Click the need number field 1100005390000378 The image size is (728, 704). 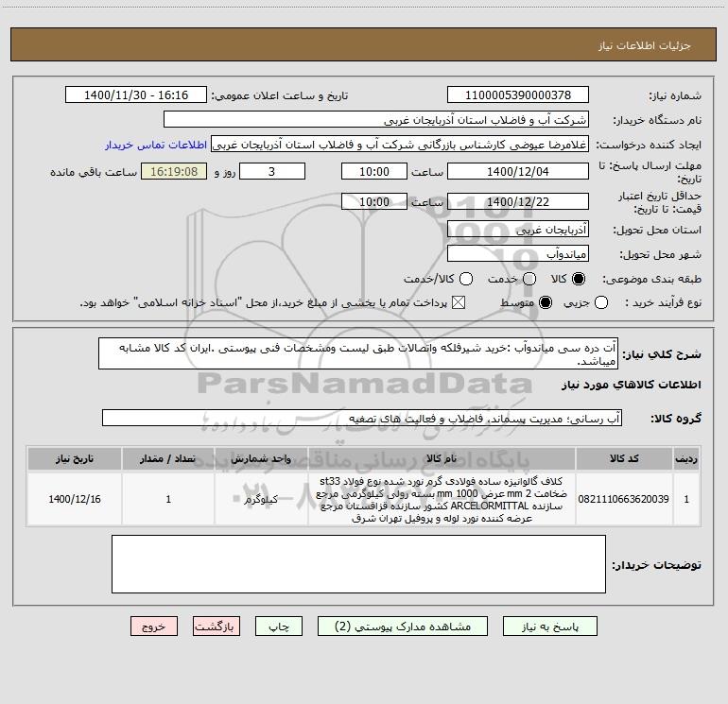518,95
